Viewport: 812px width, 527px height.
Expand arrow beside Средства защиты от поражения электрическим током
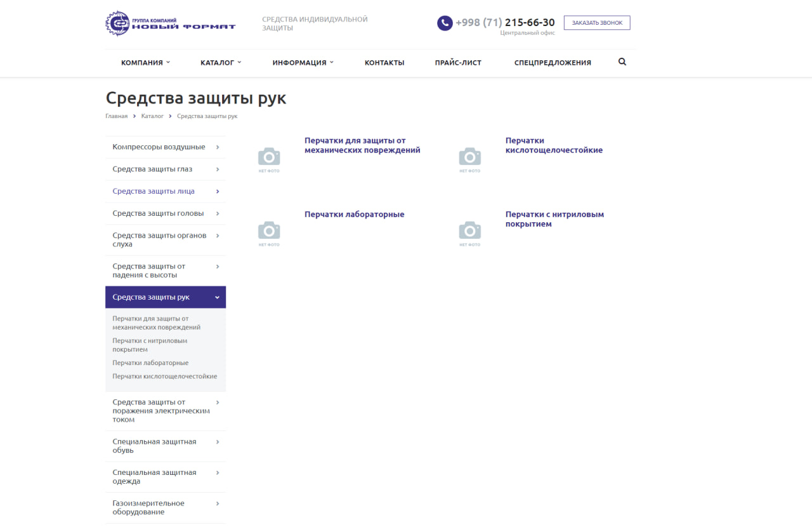click(218, 402)
